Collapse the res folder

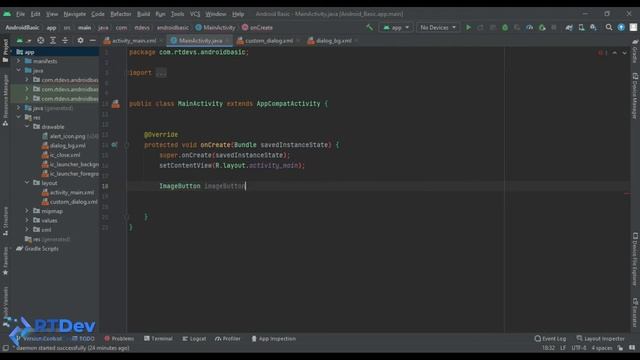pos(18,117)
